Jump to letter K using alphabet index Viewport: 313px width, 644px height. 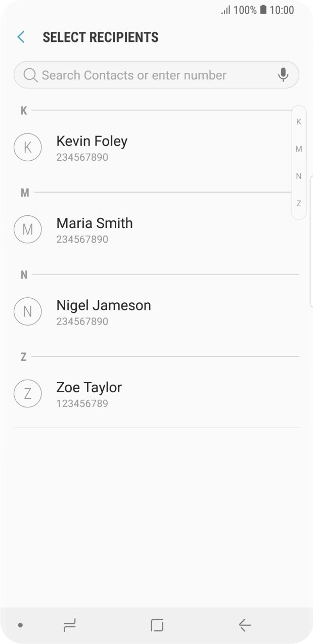[298, 121]
